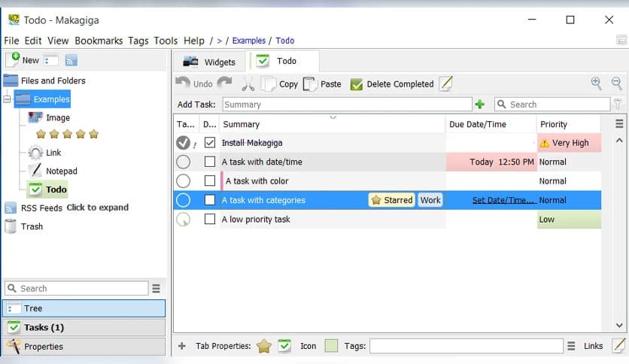The height and width of the screenshot is (364, 629).
Task: Check done box for A low priority task
Action: click(x=209, y=219)
